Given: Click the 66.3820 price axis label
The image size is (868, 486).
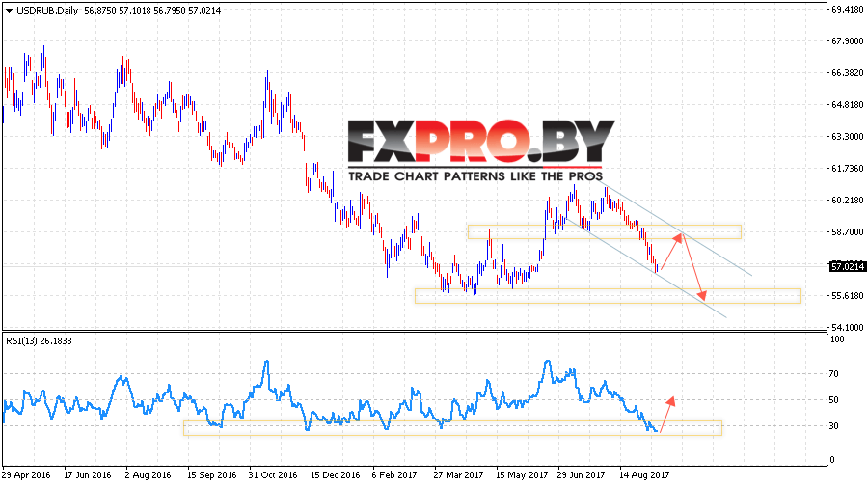Looking at the screenshot, I should pyautogui.click(x=848, y=73).
